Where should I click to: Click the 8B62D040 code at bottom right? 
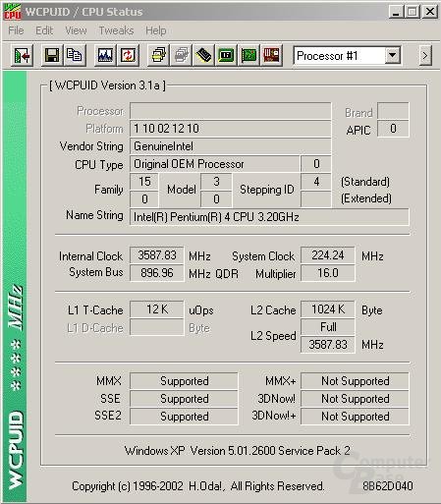[388, 486]
